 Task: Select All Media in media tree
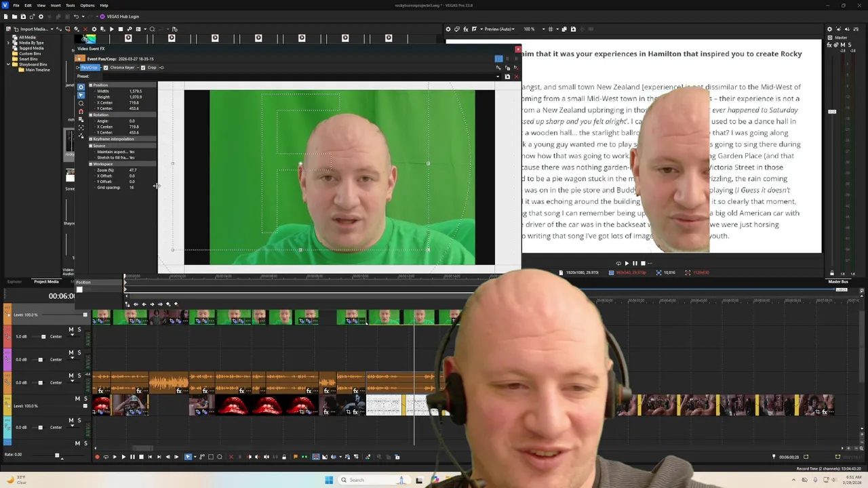pos(27,37)
